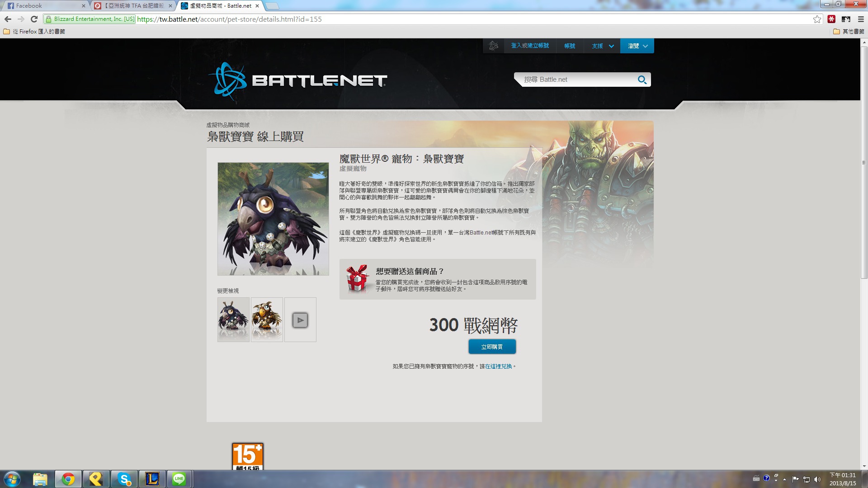Select the brown Horde moonkin thumbnail
Image resolution: width=868 pixels, height=488 pixels.
click(x=267, y=319)
